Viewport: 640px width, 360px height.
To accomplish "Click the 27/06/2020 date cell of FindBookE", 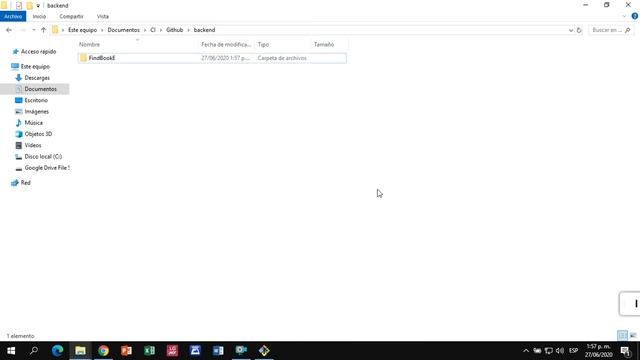I will coord(225,58).
